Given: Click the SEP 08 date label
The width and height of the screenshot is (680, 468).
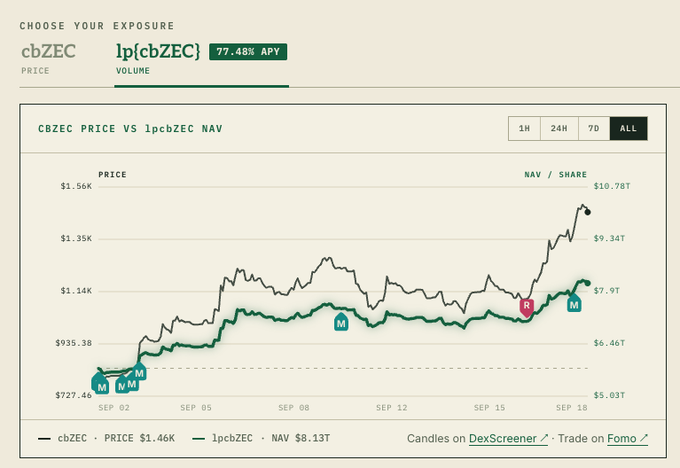Looking at the screenshot, I should pyautogui.click(x=294, y=408).
